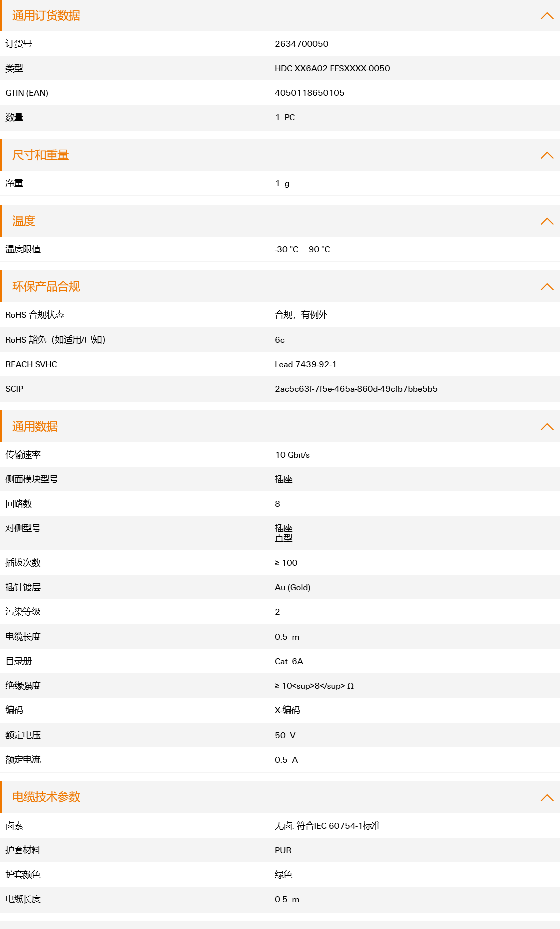Click the 回路数 label

tap(19, 504)
